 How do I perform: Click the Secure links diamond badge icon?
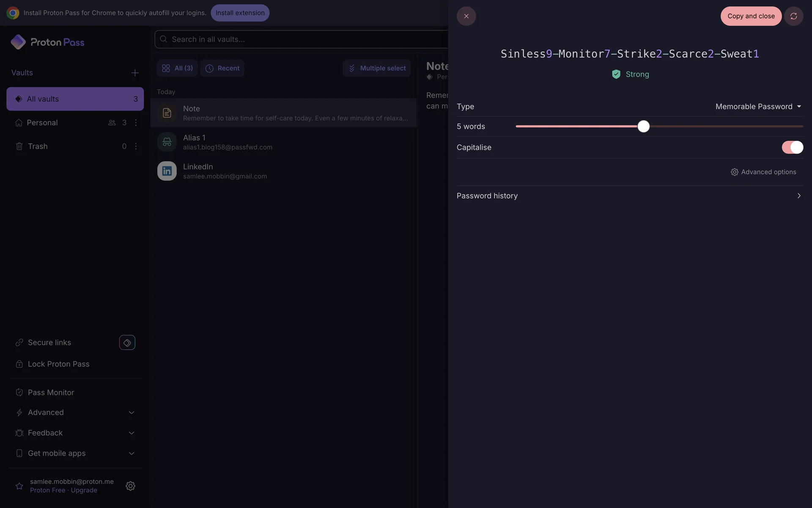[x=127, y=342]
